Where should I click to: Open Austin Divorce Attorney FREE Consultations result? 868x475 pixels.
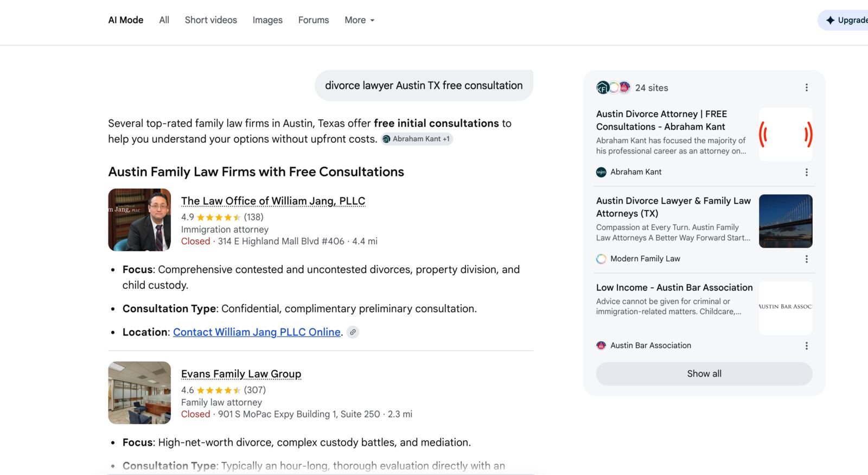click(662, 120)
